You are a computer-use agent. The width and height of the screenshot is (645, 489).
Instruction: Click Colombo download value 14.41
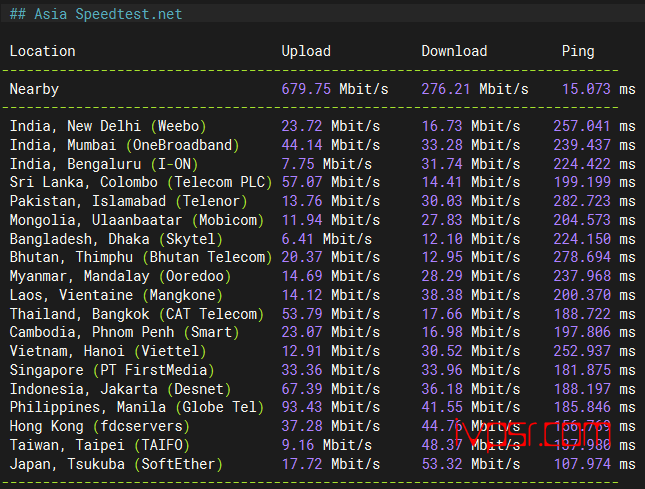(442, 182)
